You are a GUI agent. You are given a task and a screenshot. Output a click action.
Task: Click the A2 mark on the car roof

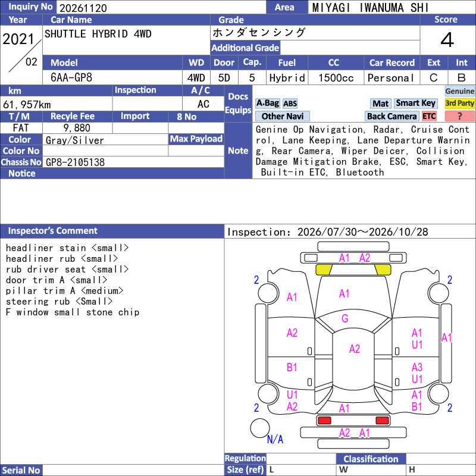[354, 349]
